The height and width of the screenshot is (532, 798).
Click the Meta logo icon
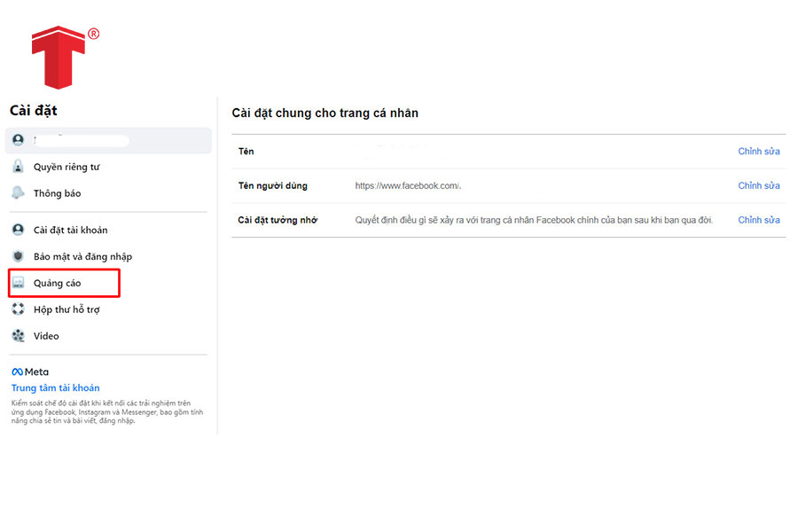[18, 372]
